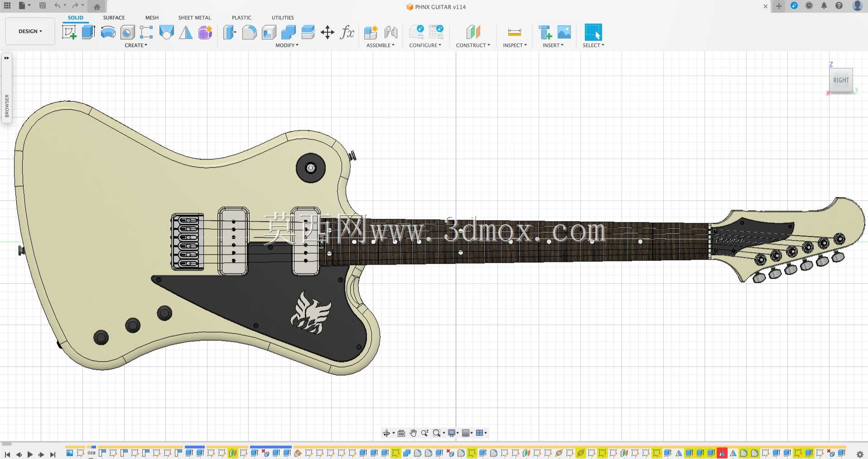Open Grid and Snaps dropdown
868x459 pixels.
[467, 433]
